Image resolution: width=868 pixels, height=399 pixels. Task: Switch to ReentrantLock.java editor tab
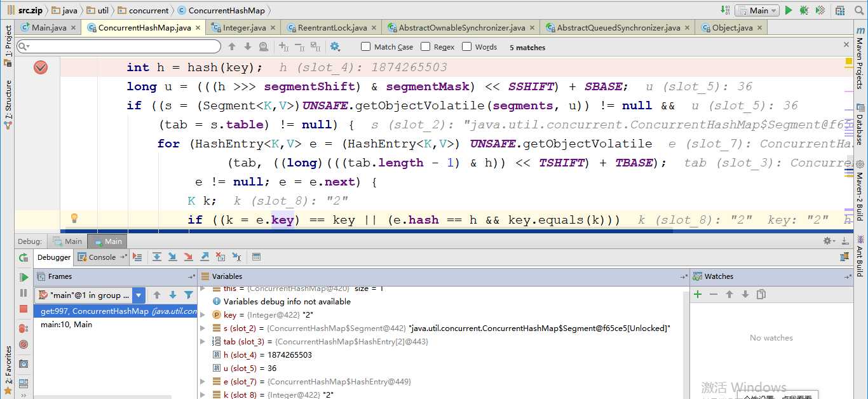(x=332, y=27)
